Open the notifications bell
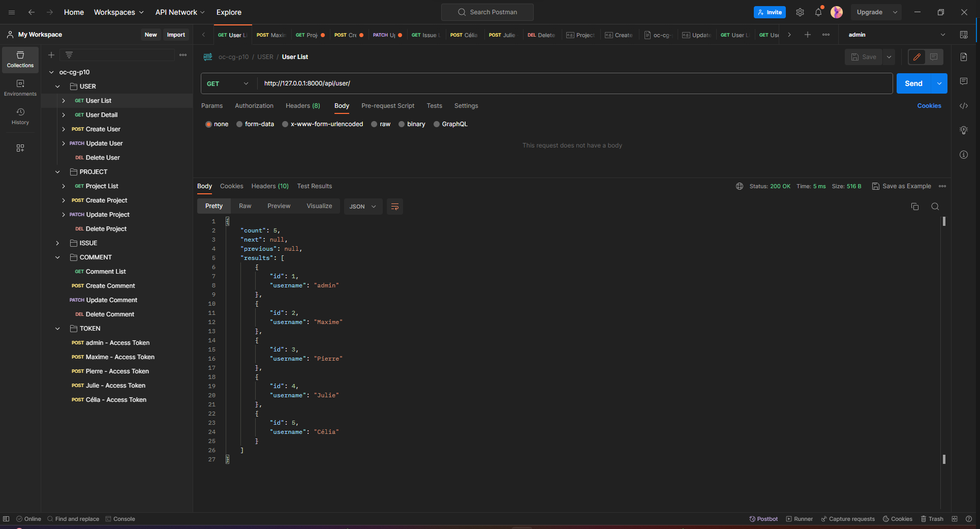The image size is (980, 529). pyautogui.click(x=818, y=12)
